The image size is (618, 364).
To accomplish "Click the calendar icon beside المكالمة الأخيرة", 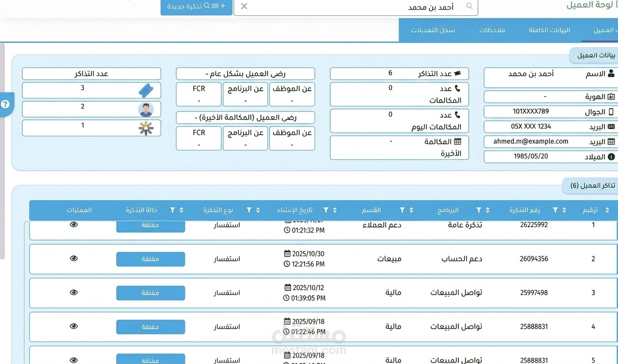I will [457, 142].
